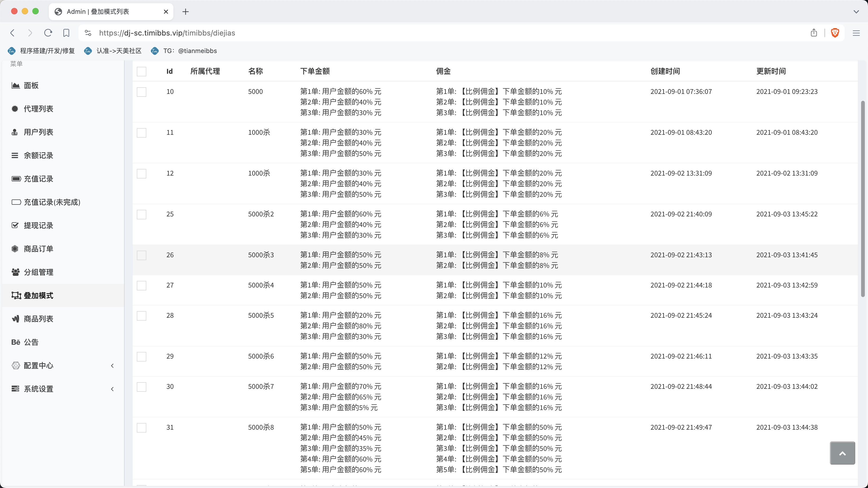
Task: Open 代理列表 menu item
Action: pos(63,108)
